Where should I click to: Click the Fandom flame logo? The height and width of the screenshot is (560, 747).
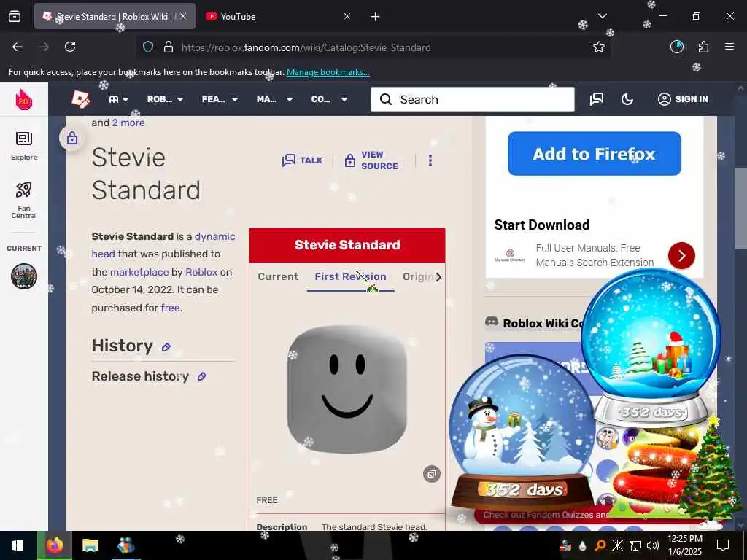pos(24,99)
